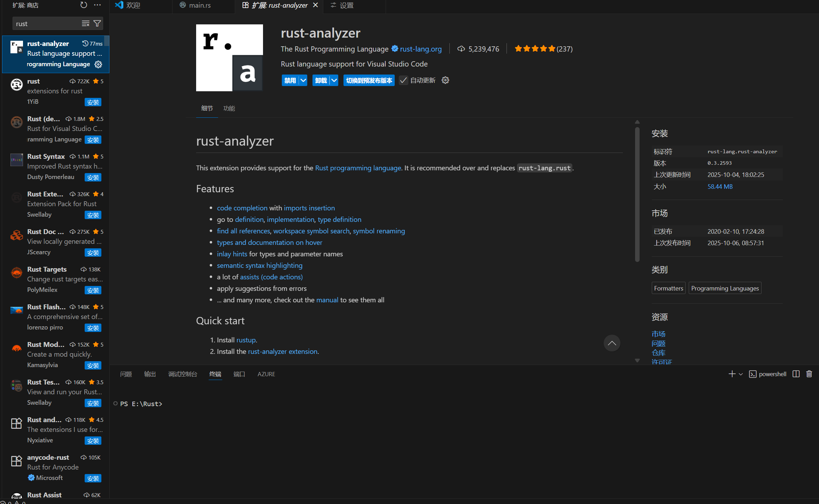
Task: Open more actions menu in Extensions panel
Action: tap(97, 5)
